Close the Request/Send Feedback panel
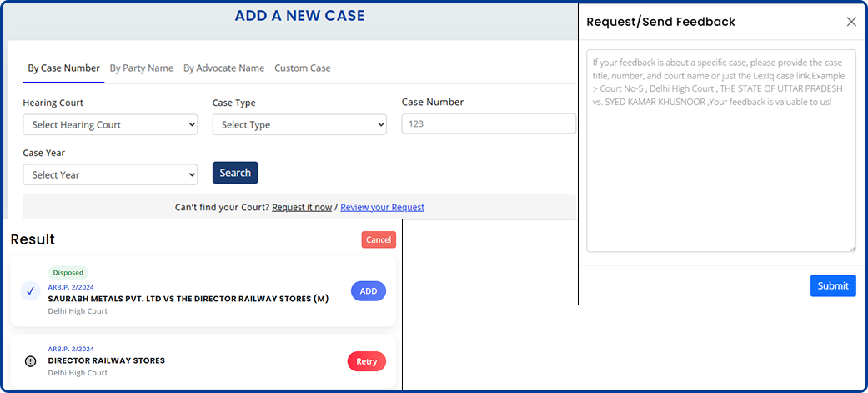 851,22
